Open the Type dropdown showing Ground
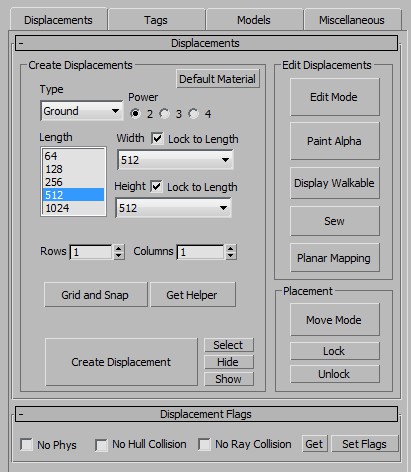 [82, 111]
